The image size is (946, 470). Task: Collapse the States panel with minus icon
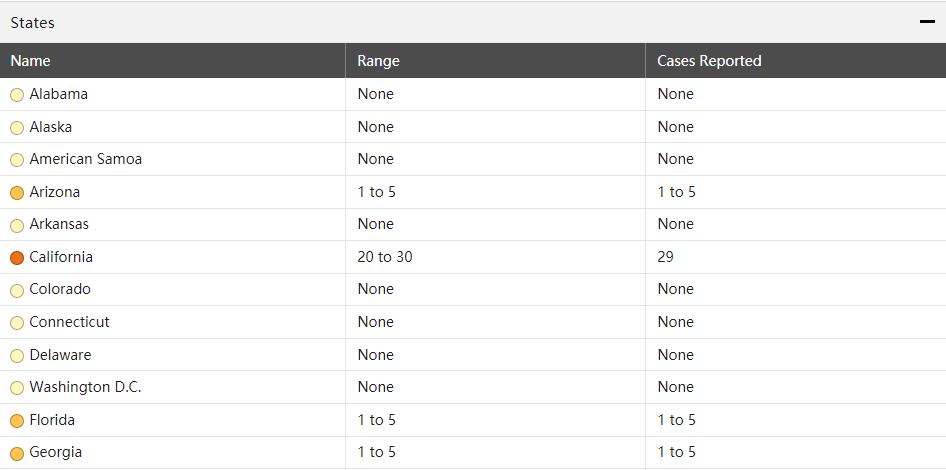coord(927,22)
